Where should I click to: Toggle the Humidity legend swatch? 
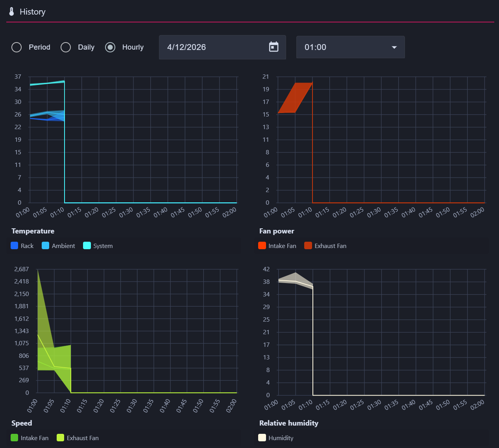click(262, 438)
